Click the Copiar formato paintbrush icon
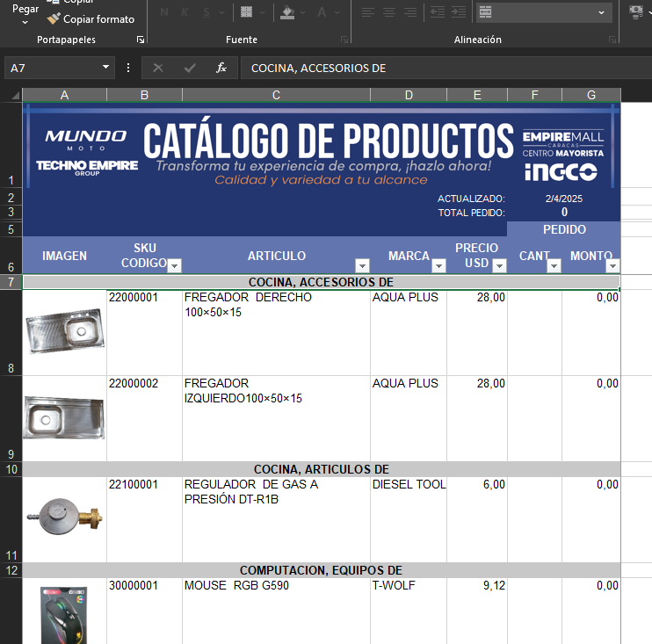The image size is (652, 644). 54,18
